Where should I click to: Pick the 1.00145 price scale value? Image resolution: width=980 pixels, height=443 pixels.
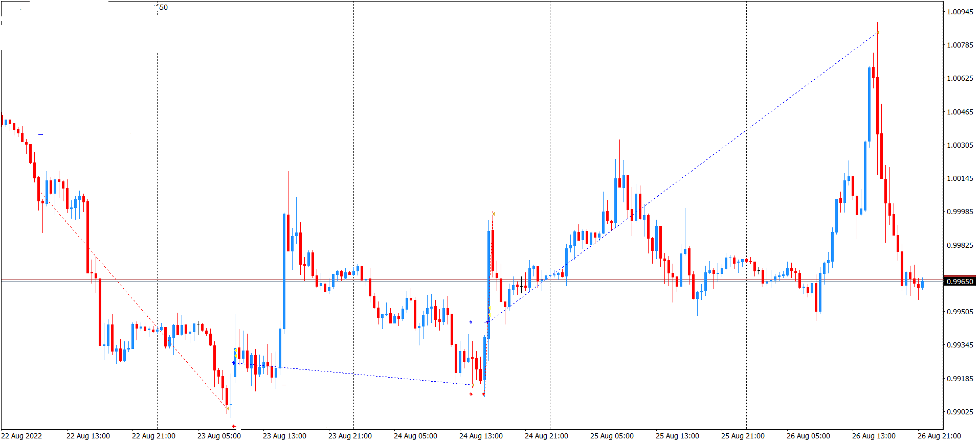960,178
